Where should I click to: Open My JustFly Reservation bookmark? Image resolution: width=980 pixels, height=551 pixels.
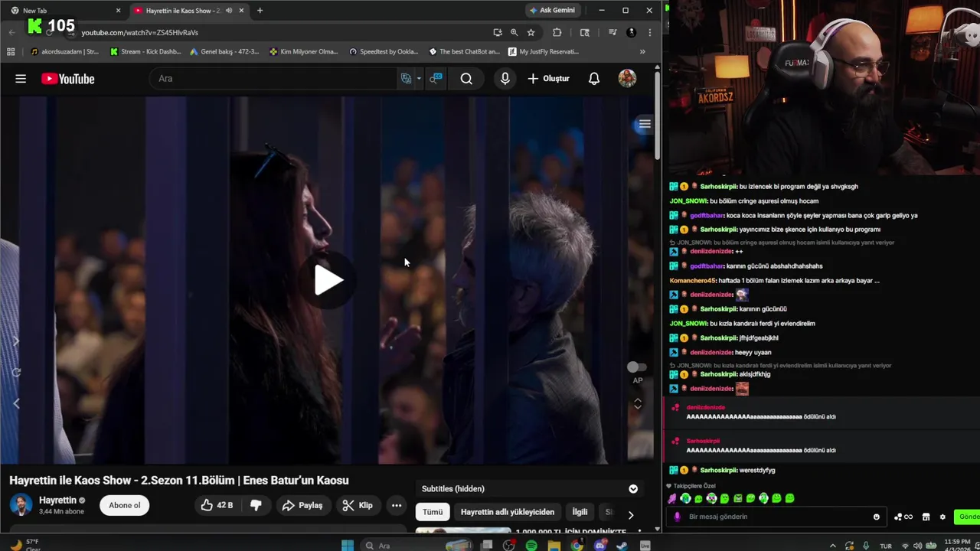tap(544, 52)
